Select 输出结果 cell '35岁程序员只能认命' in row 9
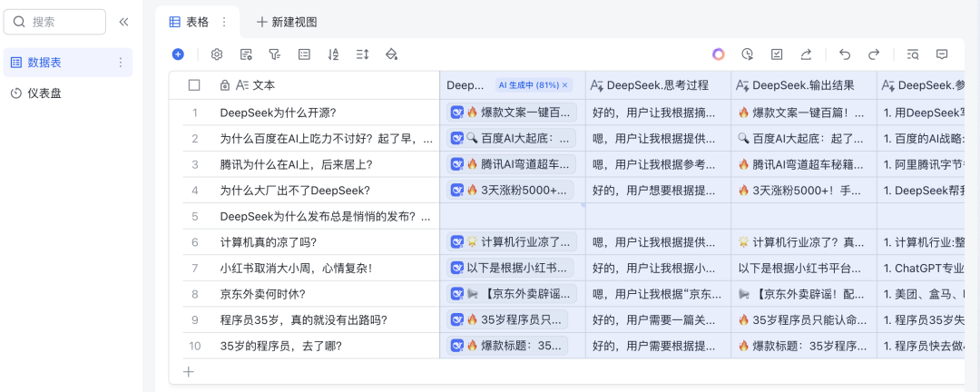This screenshot has width=980, height=392. (804, 320)
